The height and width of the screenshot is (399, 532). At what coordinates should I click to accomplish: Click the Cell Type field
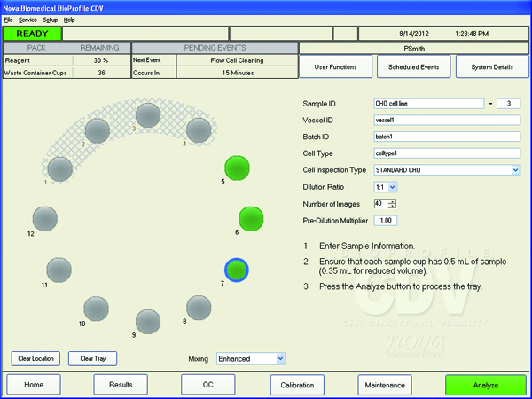point(447,153)
